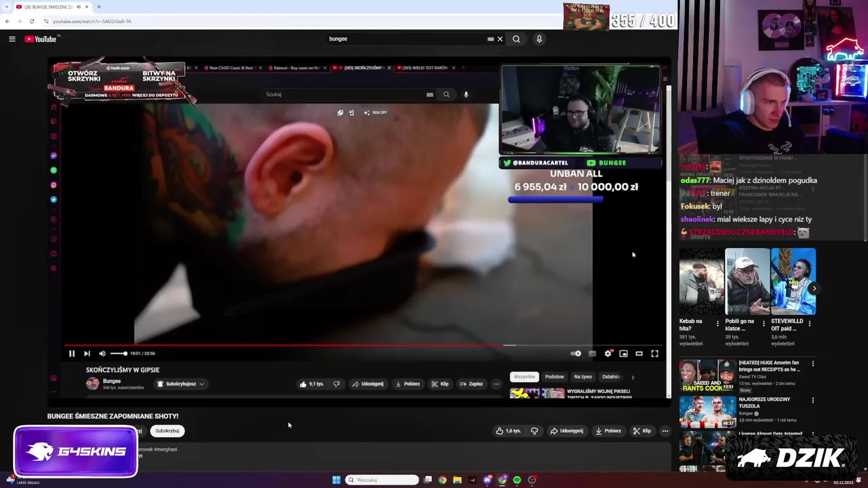This screenshot has height=488, width=868.
Task: Open the 'Kebab na hita?' short
Action: pyautogui.click(x=702, y=281)
